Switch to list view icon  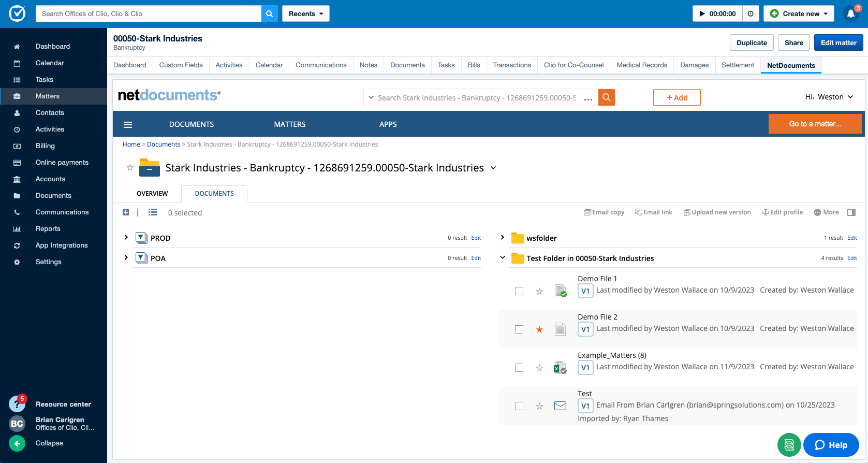[153, 212]
